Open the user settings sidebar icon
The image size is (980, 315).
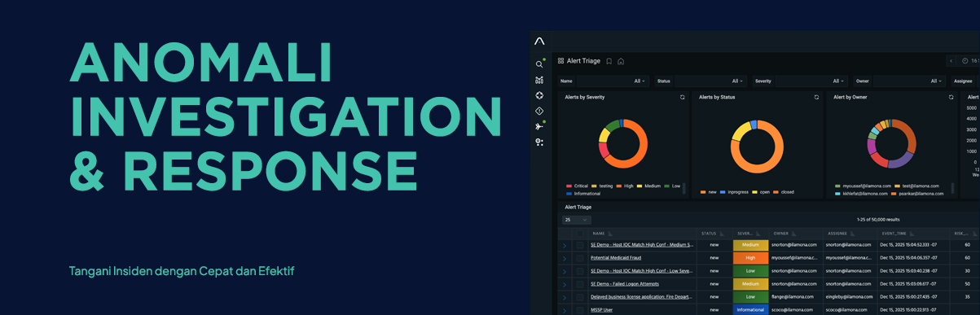point(539,142)
